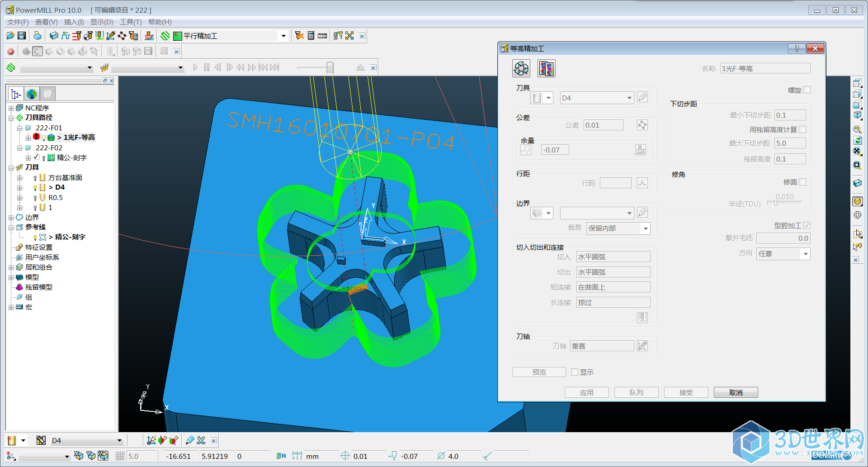Click the 余量 thickness icon on the right

click(641, 150)
